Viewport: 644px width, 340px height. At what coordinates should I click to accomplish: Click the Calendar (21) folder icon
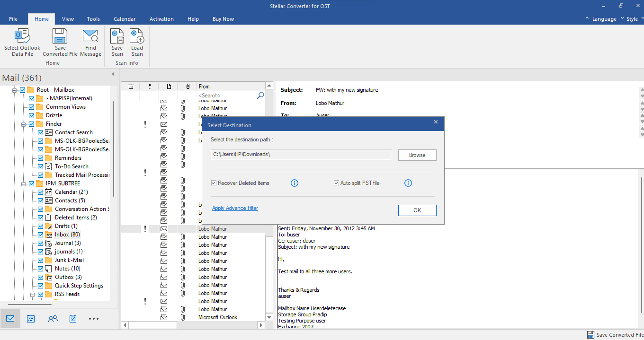point(49,192)
